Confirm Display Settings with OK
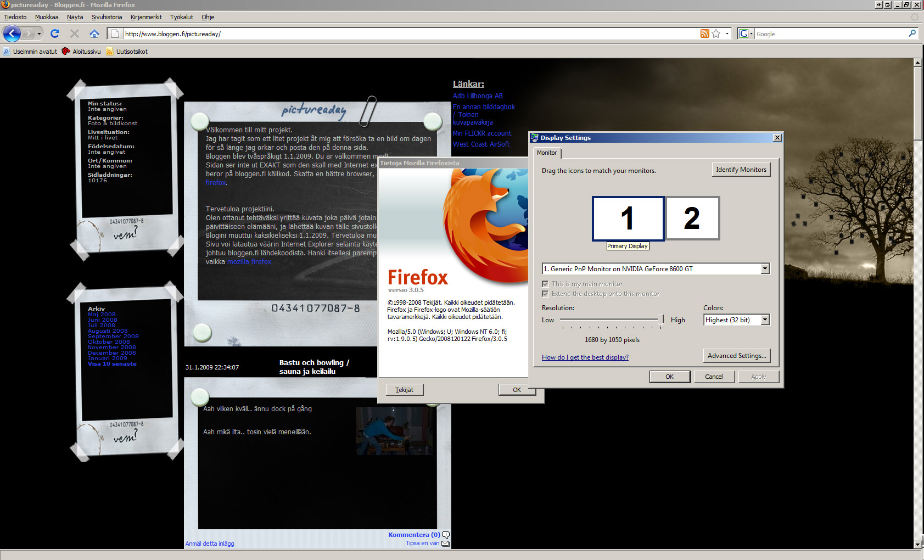 670,377
